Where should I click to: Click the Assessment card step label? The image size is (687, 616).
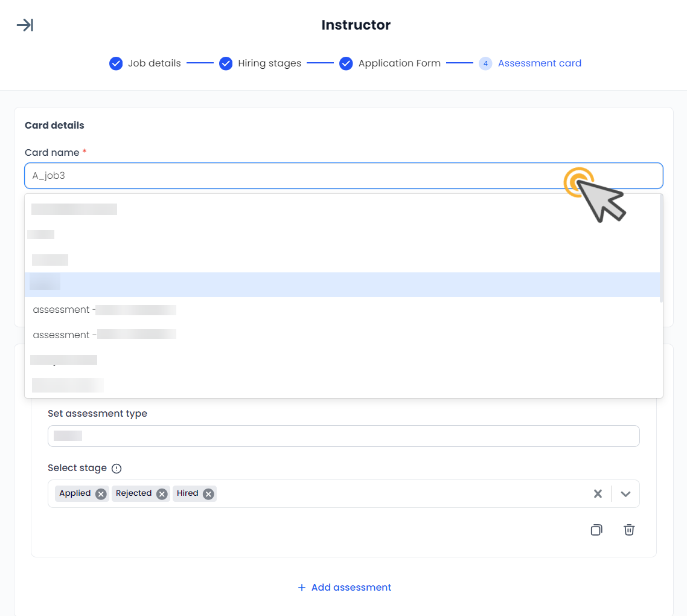[x=539, y=63]
